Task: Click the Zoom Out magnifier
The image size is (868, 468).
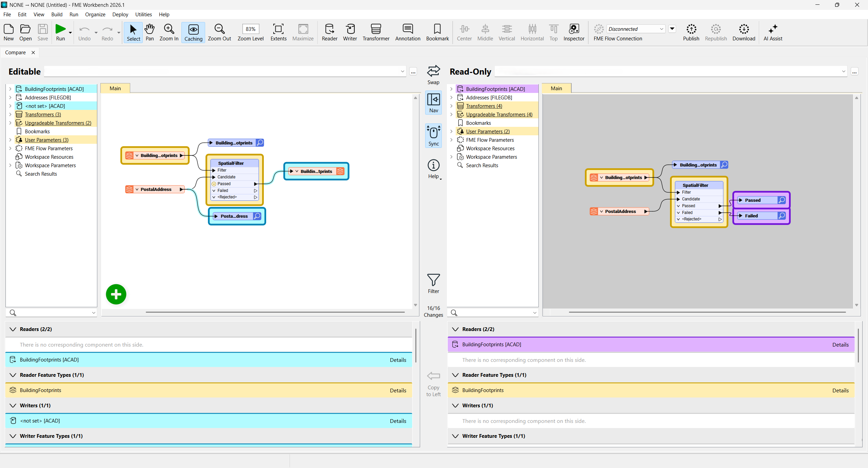Action: pos(219,32)
